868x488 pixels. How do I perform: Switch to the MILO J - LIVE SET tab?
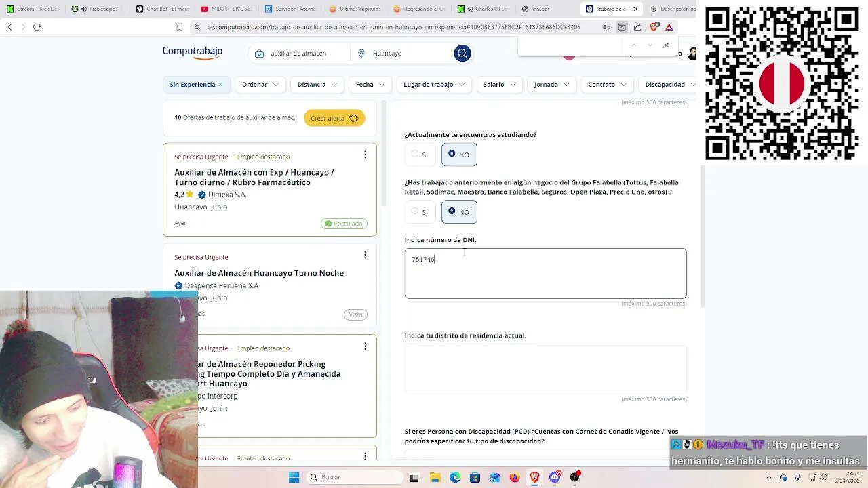pyautogui.click(x=226, y=9)
